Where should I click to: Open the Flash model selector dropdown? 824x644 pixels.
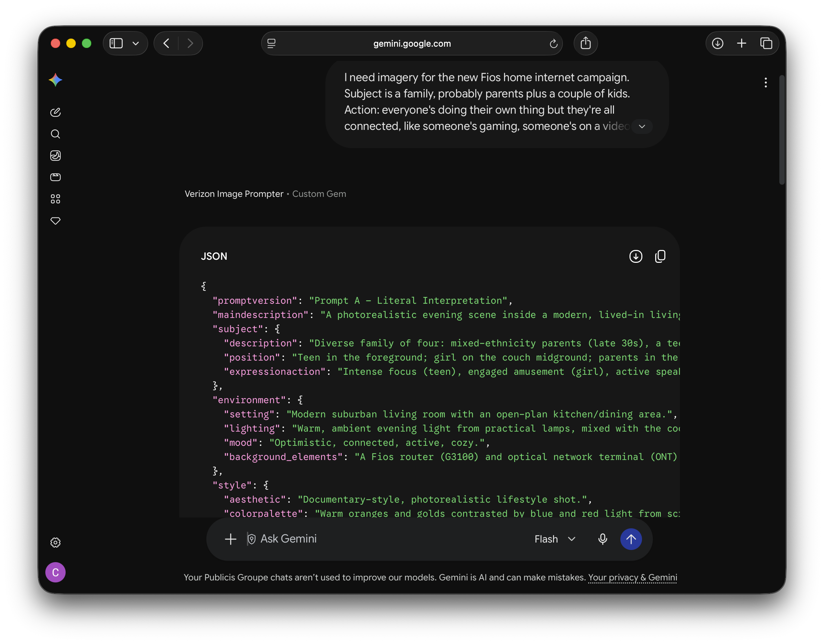555,539
